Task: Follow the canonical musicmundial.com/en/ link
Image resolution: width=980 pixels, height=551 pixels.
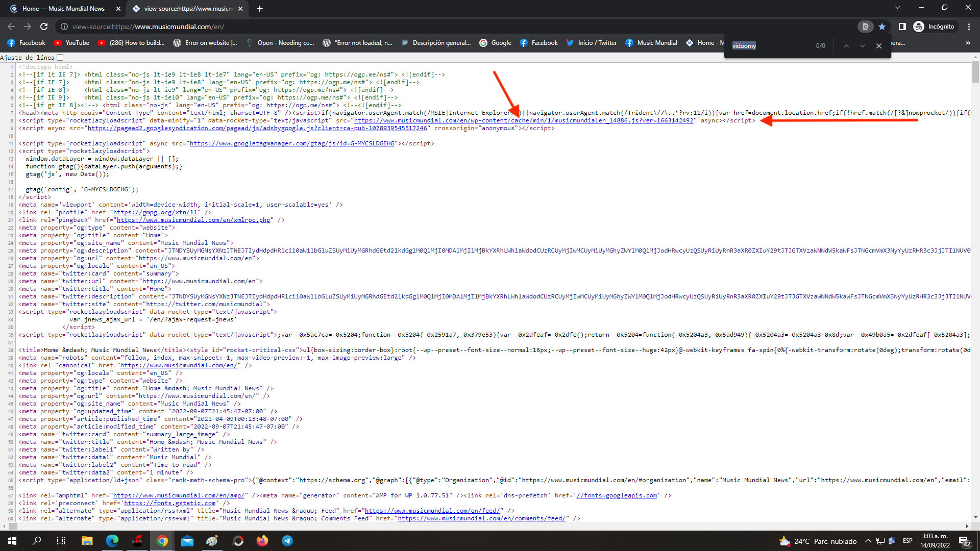Action: tap(179, 365)
